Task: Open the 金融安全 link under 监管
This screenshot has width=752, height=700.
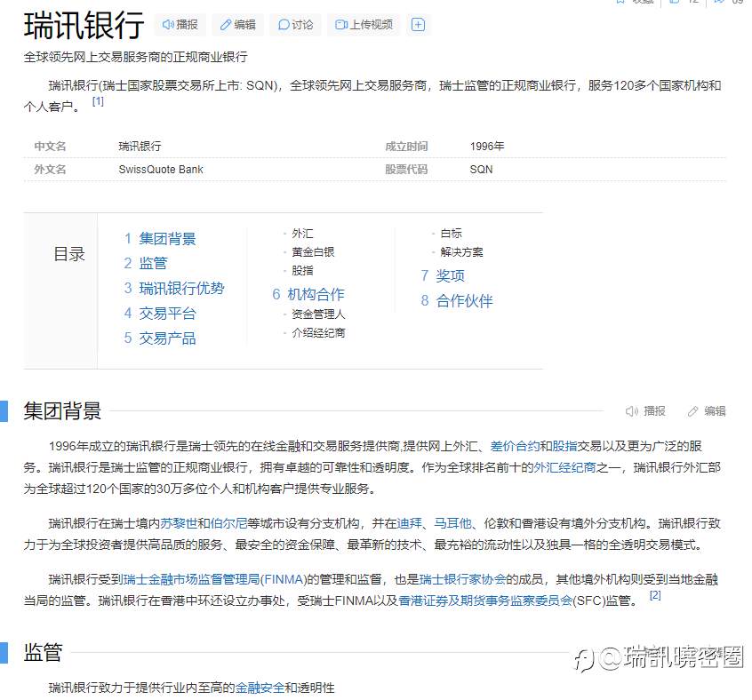Action: point(260,688)
